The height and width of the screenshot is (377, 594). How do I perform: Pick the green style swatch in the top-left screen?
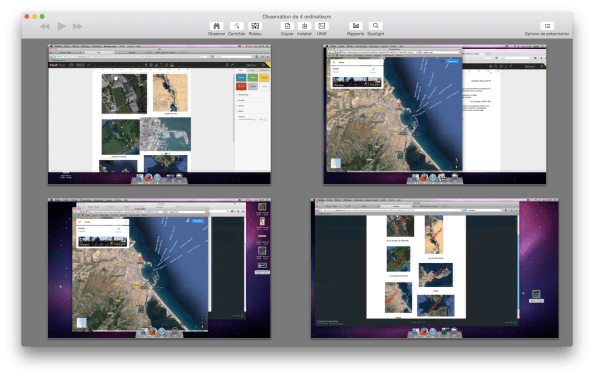pos(253,78)
